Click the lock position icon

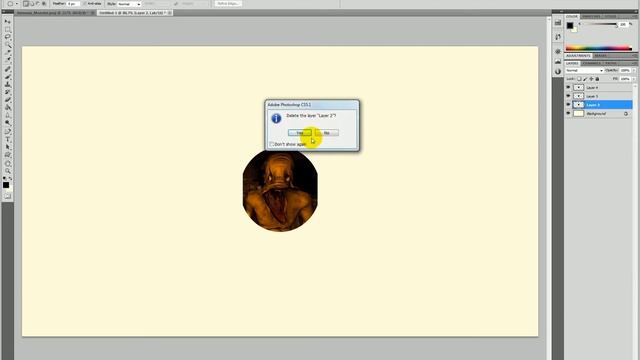pos(591,79)
